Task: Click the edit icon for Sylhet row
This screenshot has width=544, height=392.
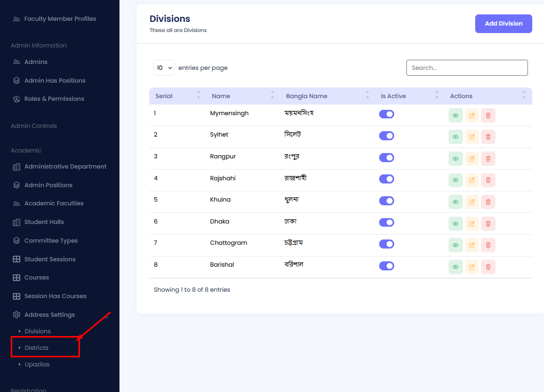Action: coord(471,137)
